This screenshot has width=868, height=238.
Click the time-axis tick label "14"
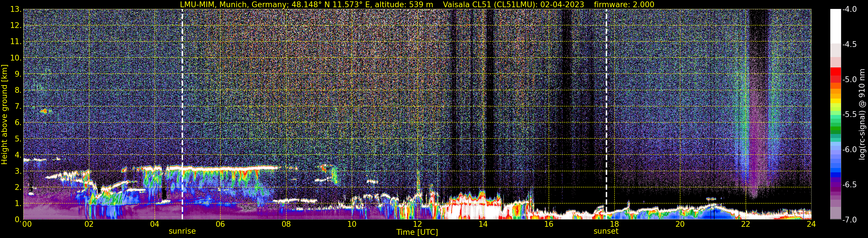pyautogui.click(x=483, y=224)
